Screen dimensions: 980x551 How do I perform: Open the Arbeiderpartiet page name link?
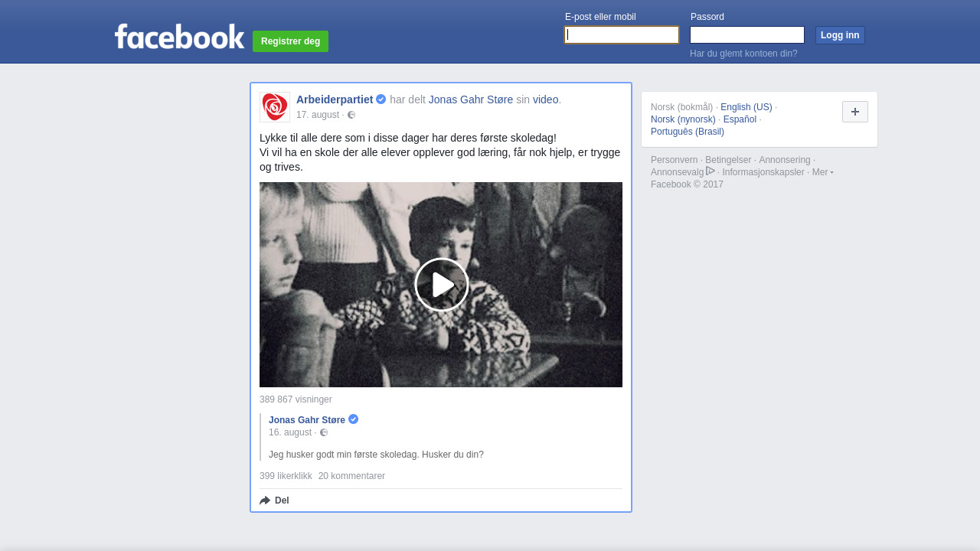pyautogui.click(x=335, y=99)
